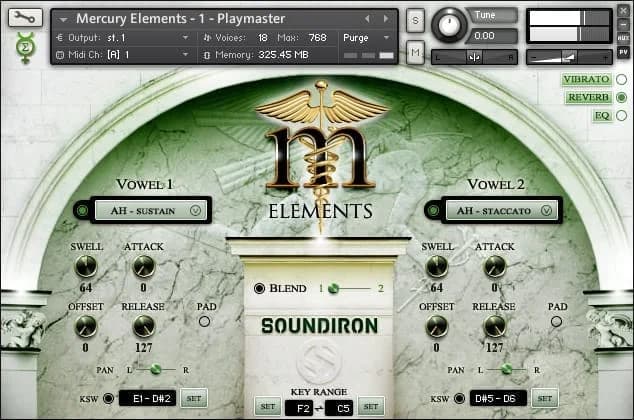Adjust the stereo pan L-R slider in header

pyautogui.click(x=474, y=57)
